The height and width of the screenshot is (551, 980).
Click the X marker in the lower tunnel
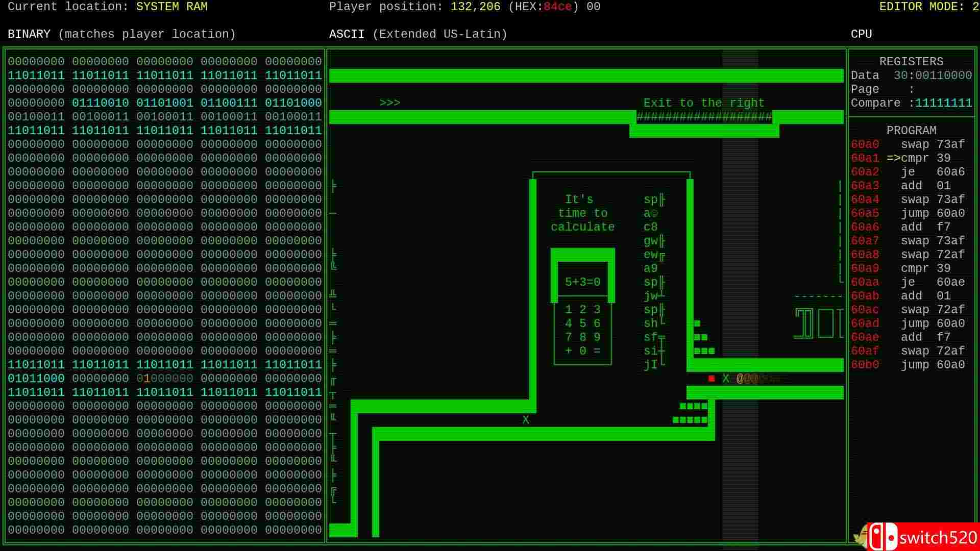[526, 420]
